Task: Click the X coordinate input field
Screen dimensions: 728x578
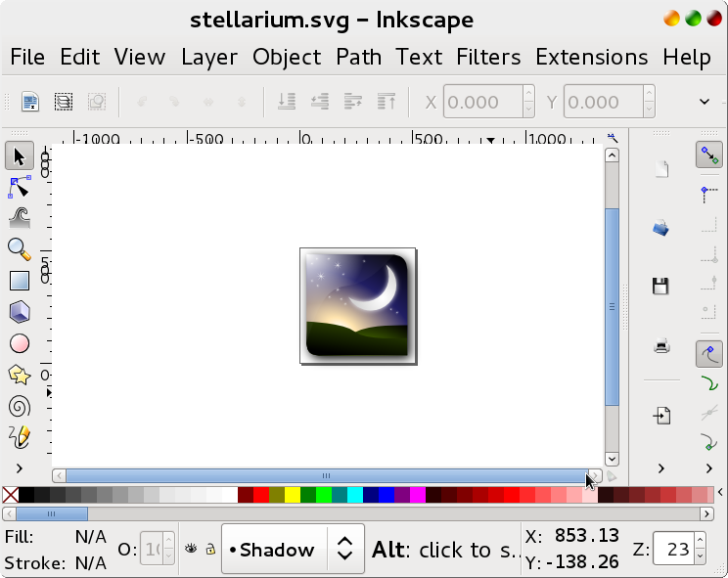Action: tap(483, 102)
